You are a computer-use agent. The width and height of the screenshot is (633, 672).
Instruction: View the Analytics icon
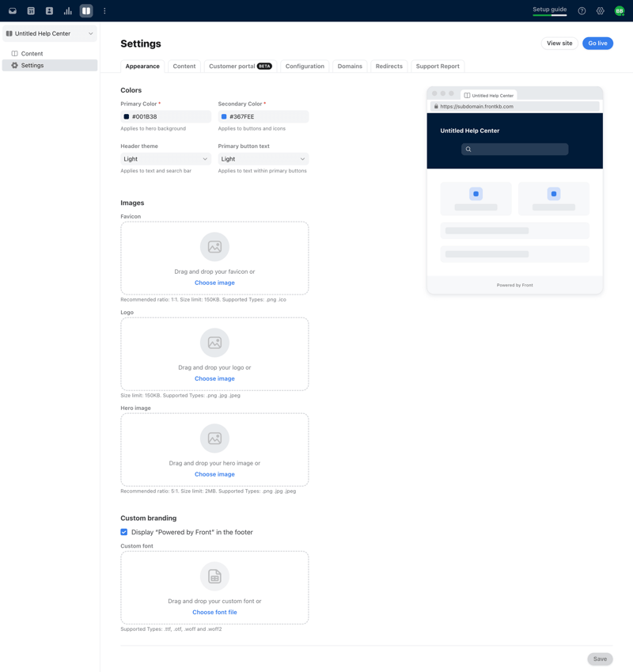pos(67,10)
